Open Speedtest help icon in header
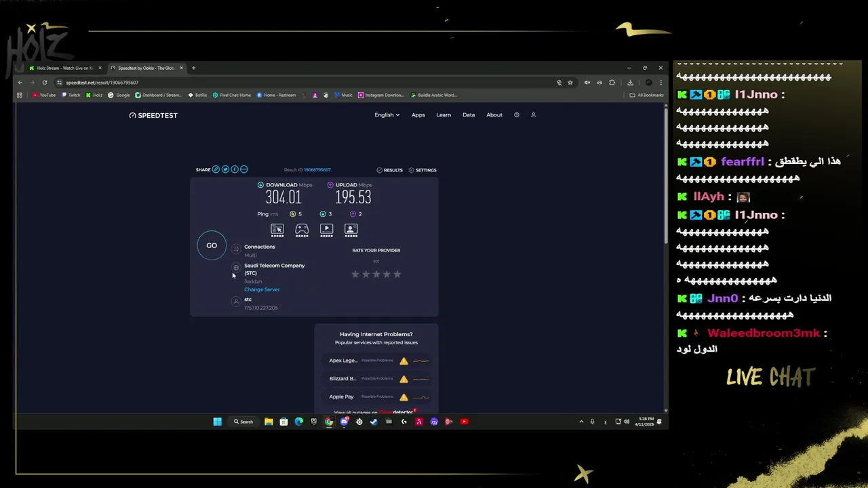The image size is (868, 488). [517, 115]
